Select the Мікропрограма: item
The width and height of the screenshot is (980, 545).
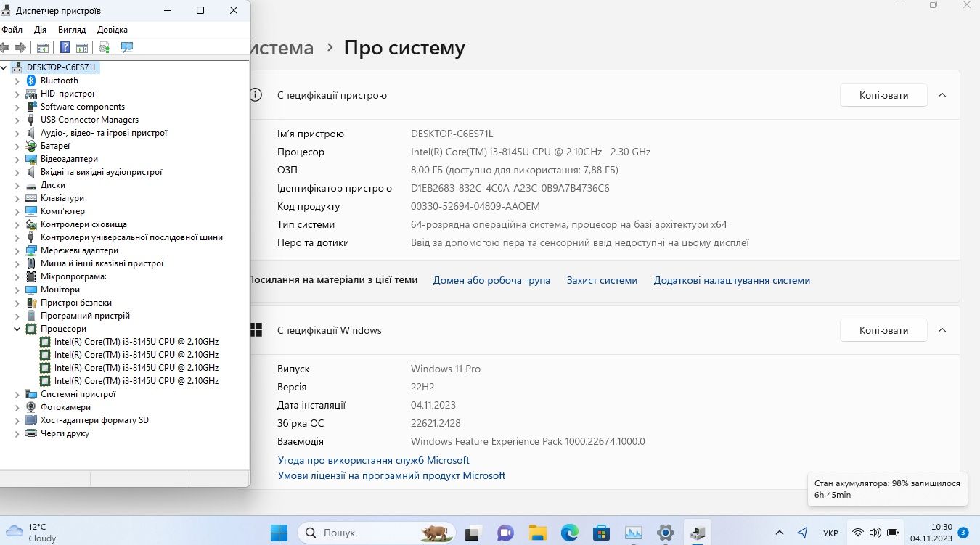coord(73,276)
